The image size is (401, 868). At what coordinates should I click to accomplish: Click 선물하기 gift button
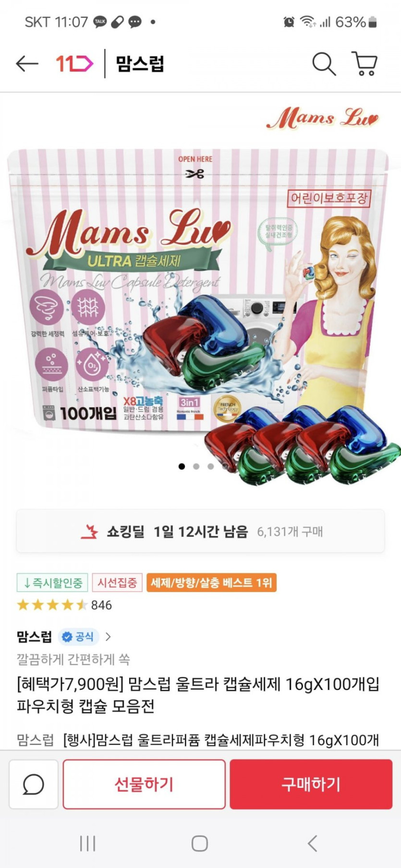coord(144,784)
